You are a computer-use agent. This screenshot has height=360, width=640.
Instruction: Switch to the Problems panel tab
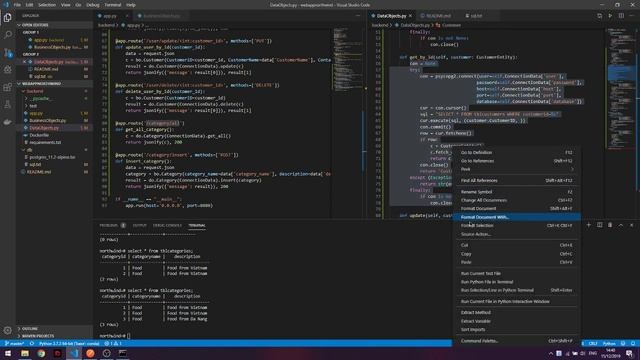(x=112, y=225)
